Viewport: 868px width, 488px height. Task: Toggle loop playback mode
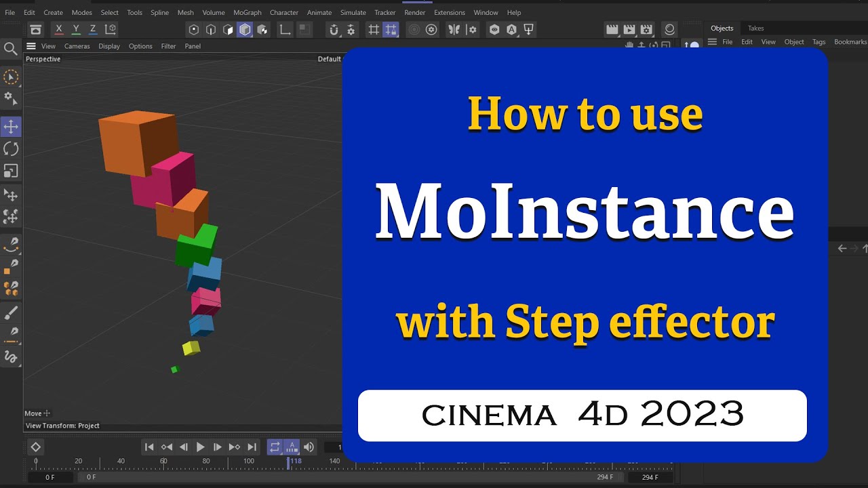tap(275, 447)
